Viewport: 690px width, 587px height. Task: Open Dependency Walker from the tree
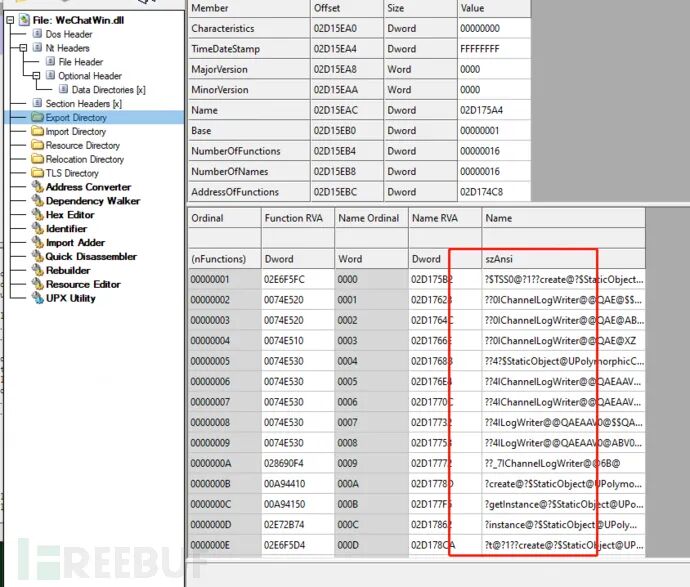point(93,201)
